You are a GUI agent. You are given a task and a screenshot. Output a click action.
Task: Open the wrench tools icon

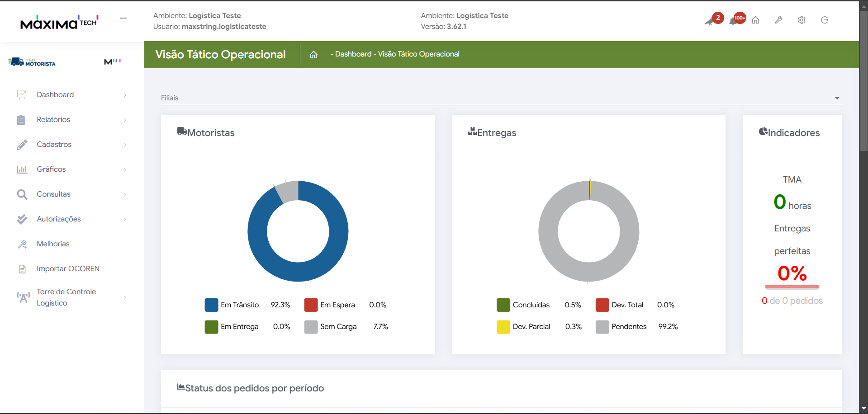778,20
